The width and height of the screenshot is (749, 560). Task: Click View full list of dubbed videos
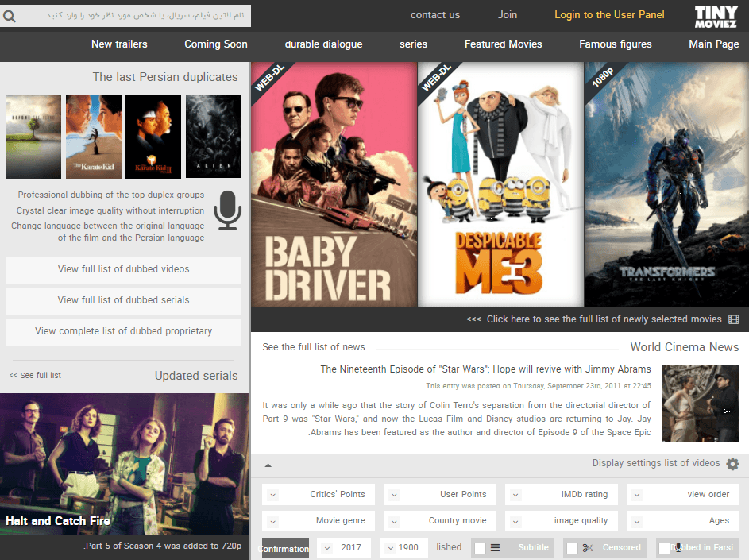pyautogui.click(x=123, y=269)
